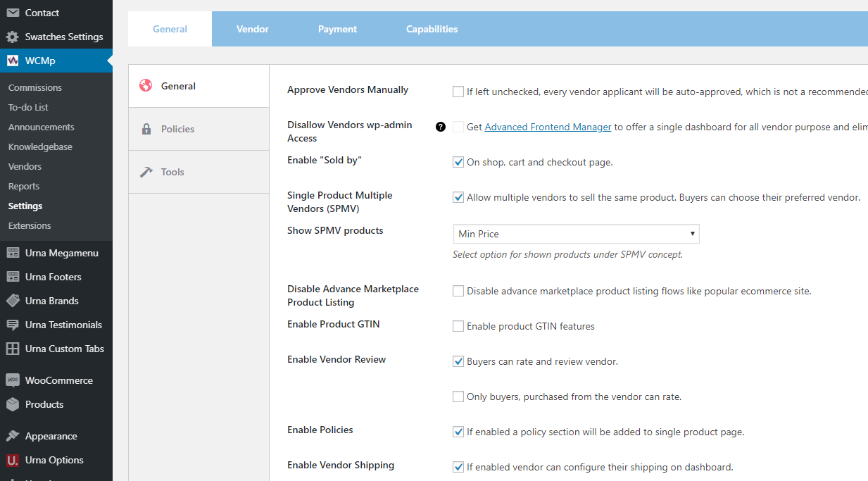Click the Contact menu label
The width and height of the screenshot is (868, 481).
tap(42, 13)
